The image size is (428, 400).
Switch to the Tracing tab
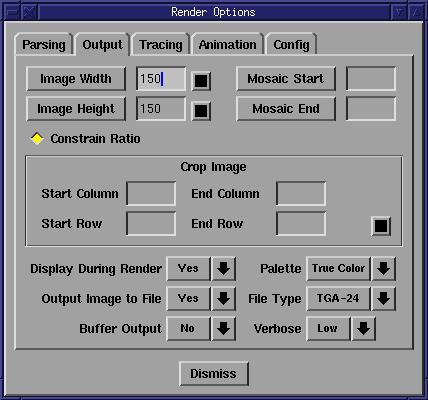[161, 44]
